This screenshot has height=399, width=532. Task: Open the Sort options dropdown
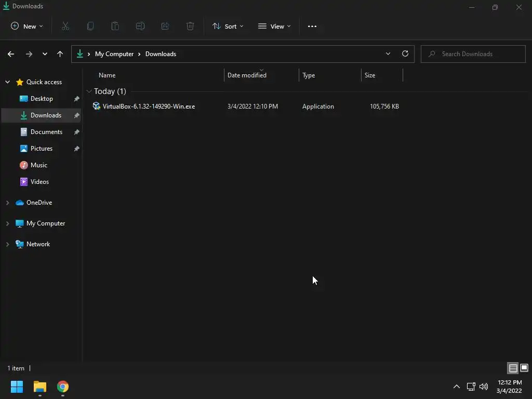click(x=228, y=26)
